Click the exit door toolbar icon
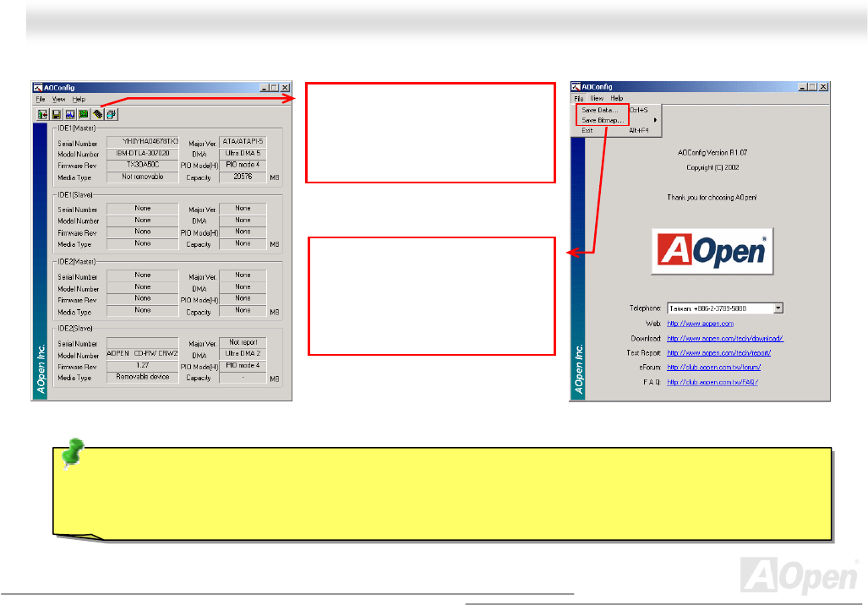 click(x=42, y=115)
